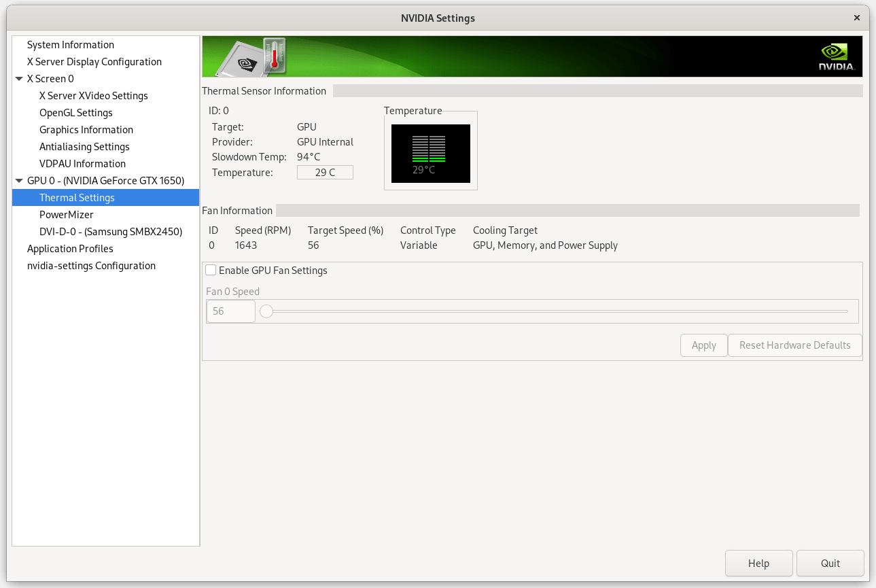Image resolution: width=876 pixels, height=588 pixels.
Task: View Graphics Information page
Action: pos(86,129)
